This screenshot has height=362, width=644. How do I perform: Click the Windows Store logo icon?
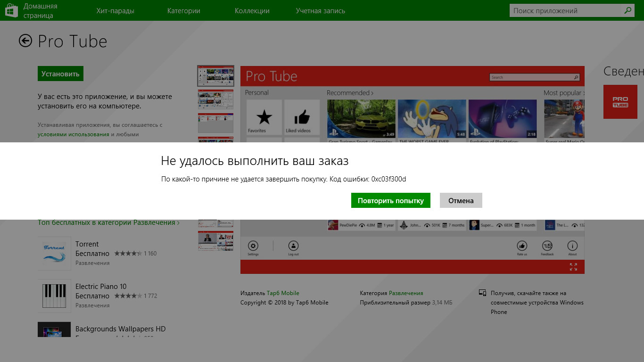[x=11, y=10]
